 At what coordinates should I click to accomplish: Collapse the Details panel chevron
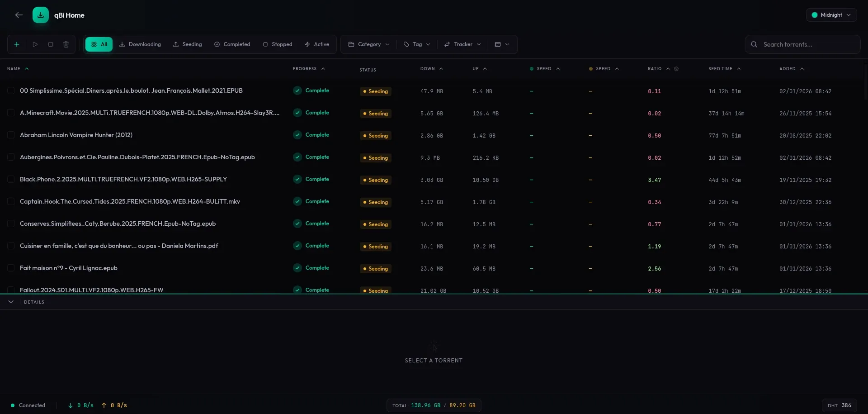coord(11,302)
